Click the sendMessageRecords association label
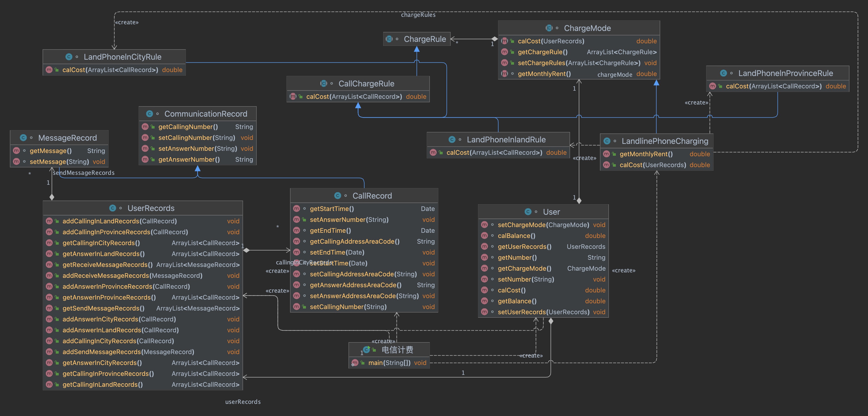This screenshot has height=416, width=868. click(83, 173)
